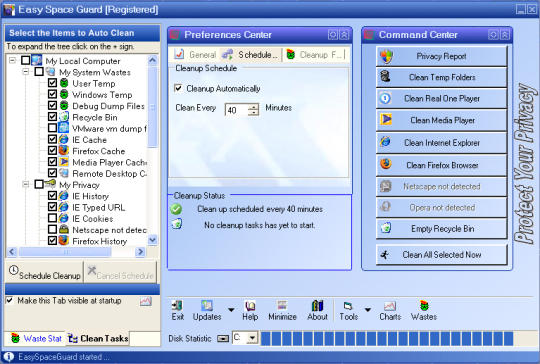Image resolution: width=540 pixels, height=364 pixels.
Task: Click the Opera not detected button
Action: [442, 208]
